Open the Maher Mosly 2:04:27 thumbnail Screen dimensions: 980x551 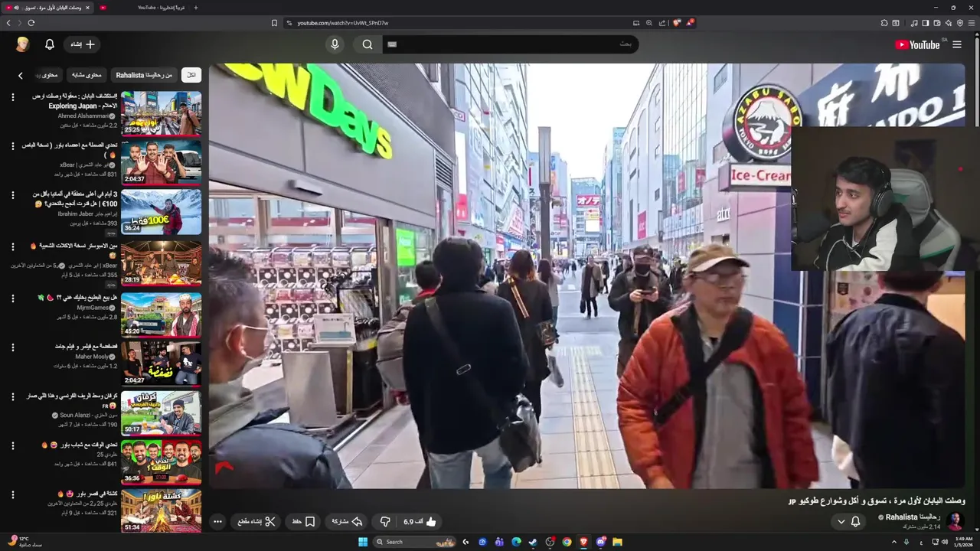tap(161, 364)
